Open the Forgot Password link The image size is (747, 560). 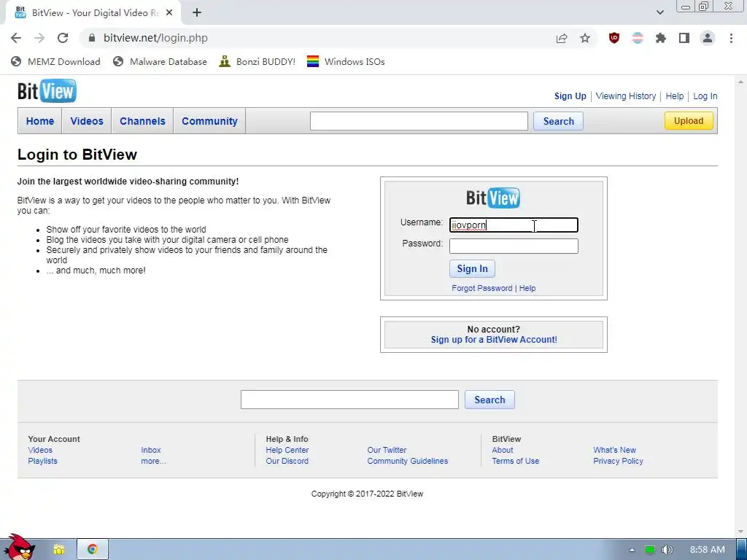(481, 288)
